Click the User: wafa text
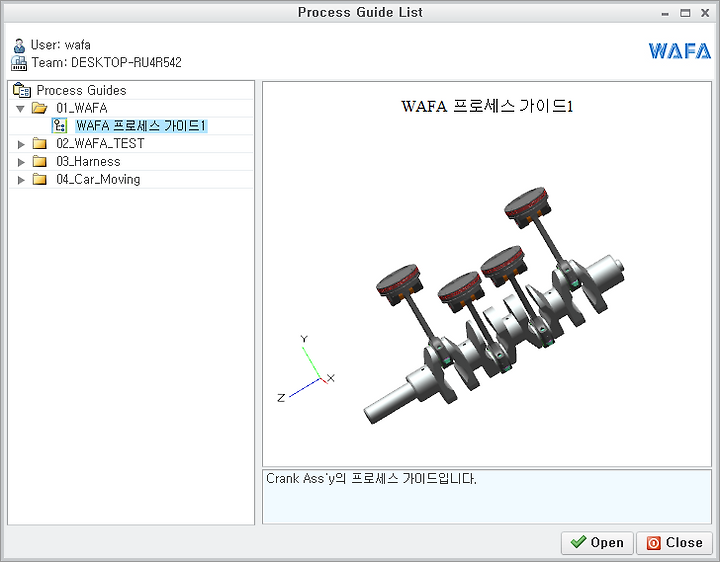 tap(61, 45)
